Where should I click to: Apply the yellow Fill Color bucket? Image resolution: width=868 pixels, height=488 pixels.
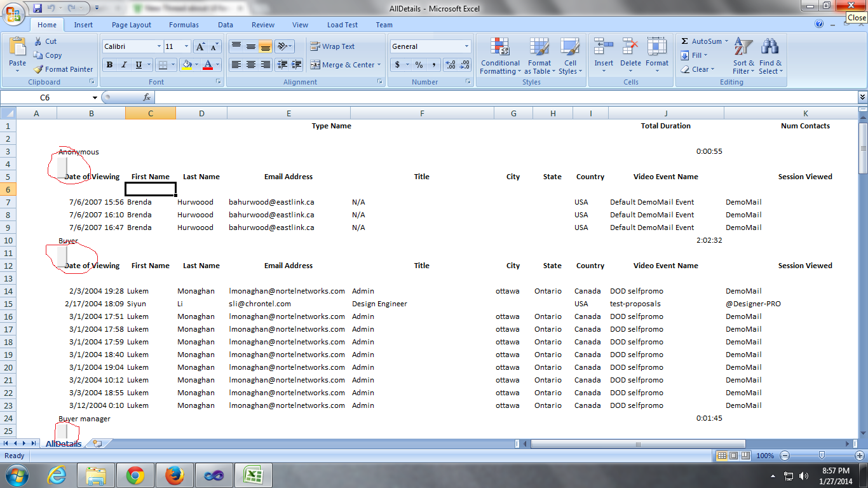pos(186,65)
